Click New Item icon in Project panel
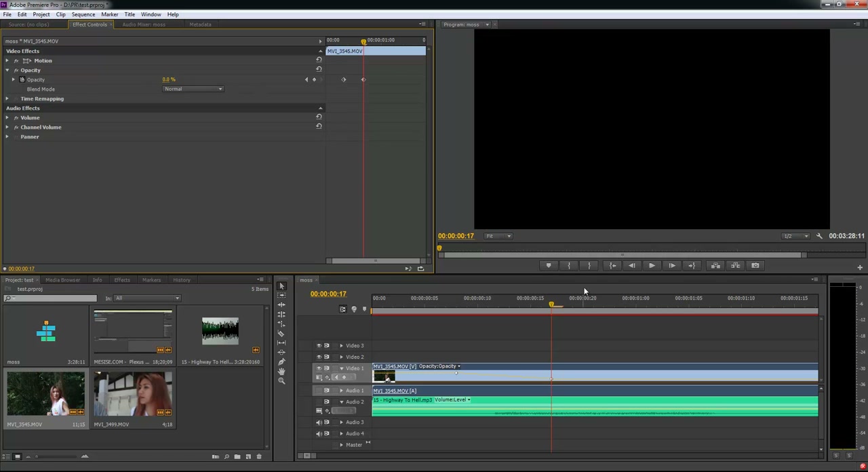The image size is (868, 472). pos(248,456)
